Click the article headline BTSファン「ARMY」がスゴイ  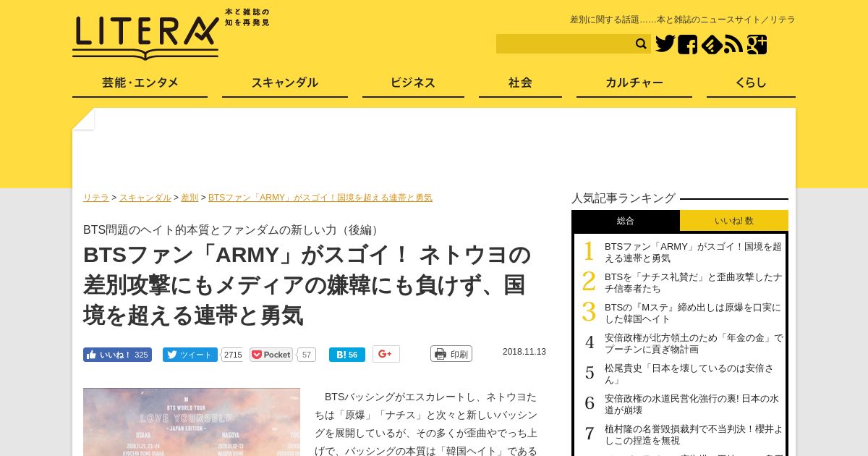coord(307,285)
